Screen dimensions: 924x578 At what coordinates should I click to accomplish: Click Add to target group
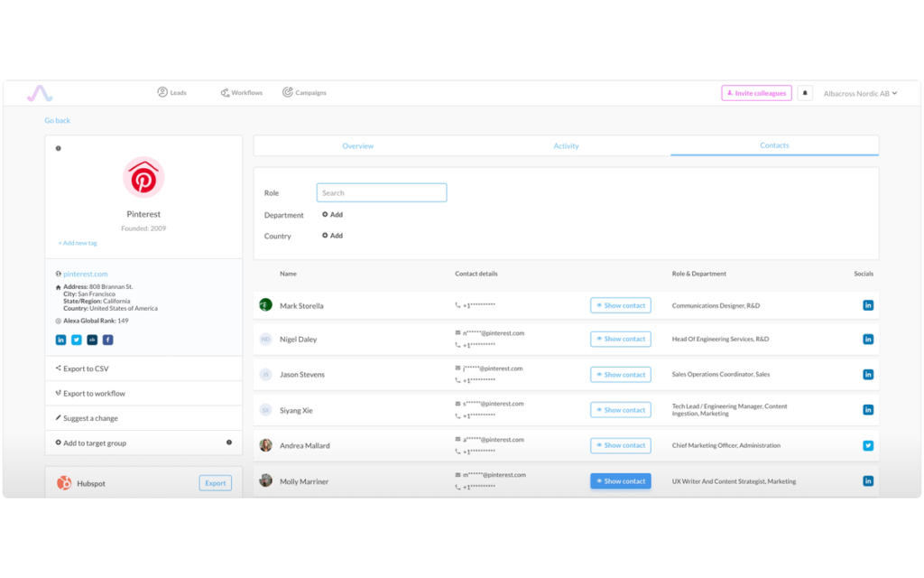143,443
